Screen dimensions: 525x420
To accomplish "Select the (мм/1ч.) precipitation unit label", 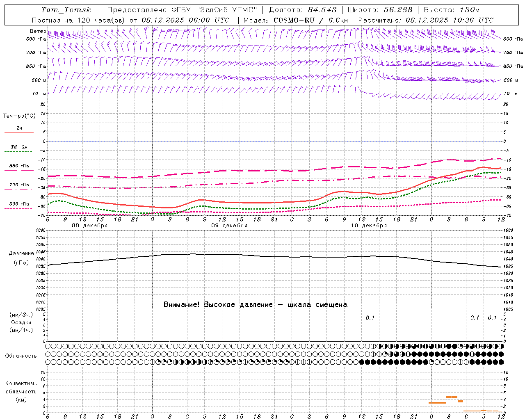I will [x=21, y=330].
